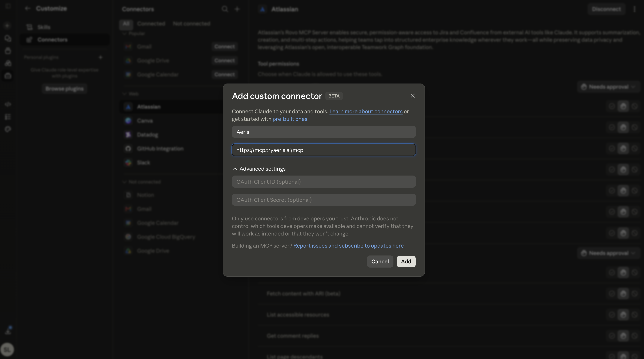Switch to the Not connected tab
Screen dimensions: 644x359
pyautogui.click(x=192, y=24)
